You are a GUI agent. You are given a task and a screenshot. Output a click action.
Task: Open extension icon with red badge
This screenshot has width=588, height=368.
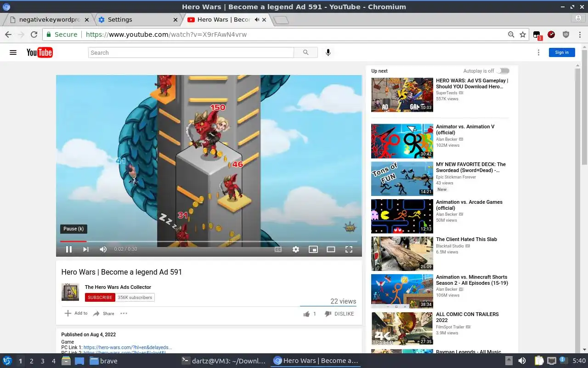537,35
